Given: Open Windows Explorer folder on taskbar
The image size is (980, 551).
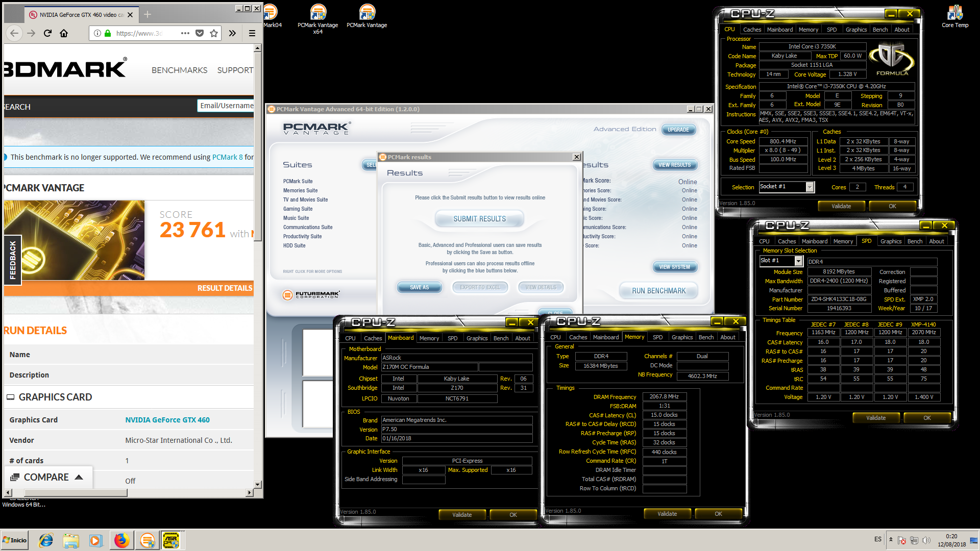Looking at the screenshot, I should coord(71,540).
